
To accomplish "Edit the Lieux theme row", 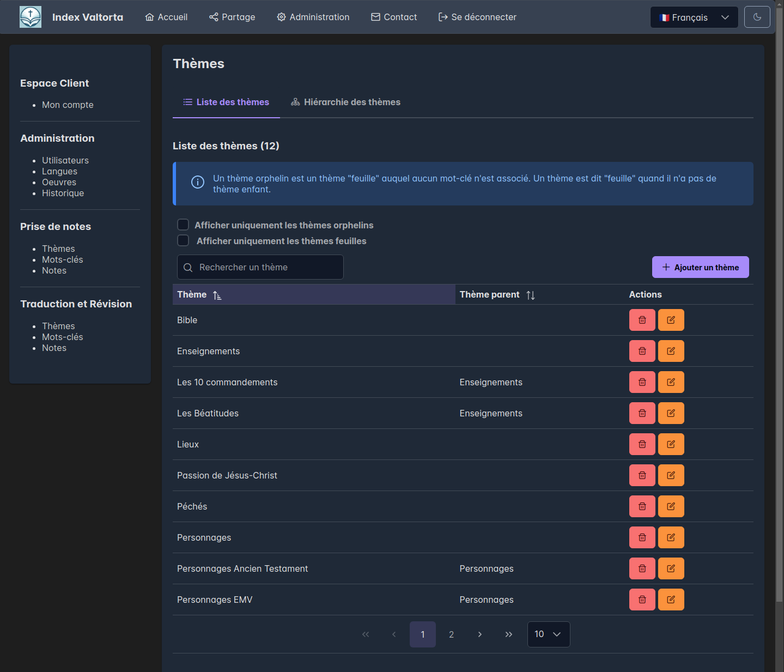I will point(671,444).
